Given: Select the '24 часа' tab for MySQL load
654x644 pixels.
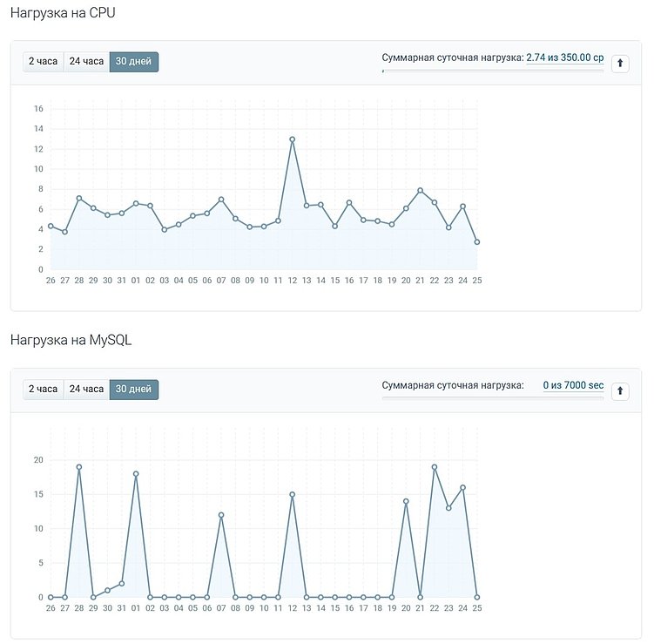Looking at the screenshot, I should click(86, 389).
